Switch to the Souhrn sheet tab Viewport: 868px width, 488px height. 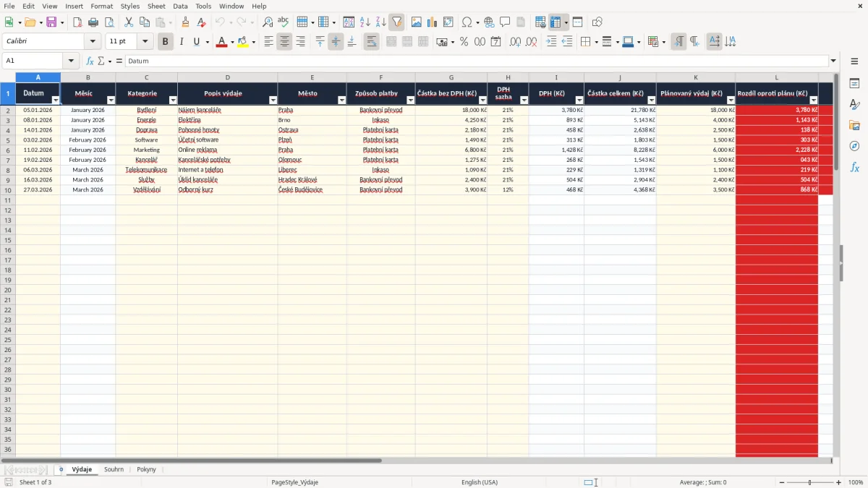coord(114,469)
